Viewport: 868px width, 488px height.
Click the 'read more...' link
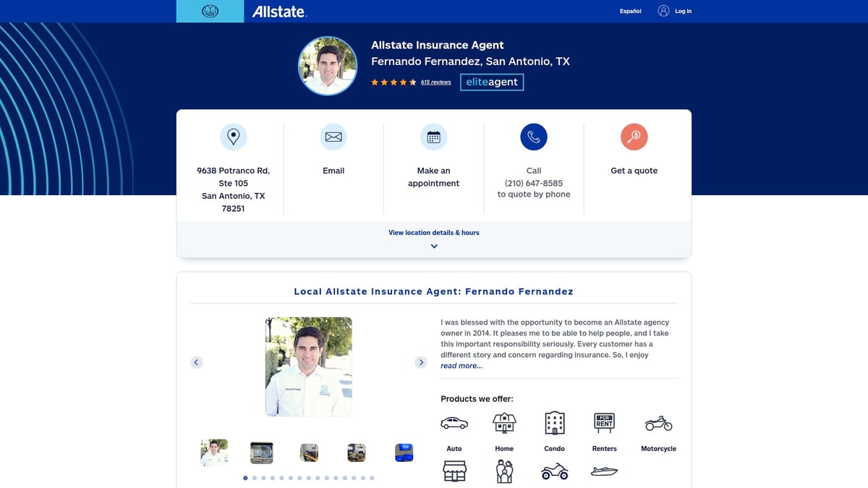pos(461,366)
